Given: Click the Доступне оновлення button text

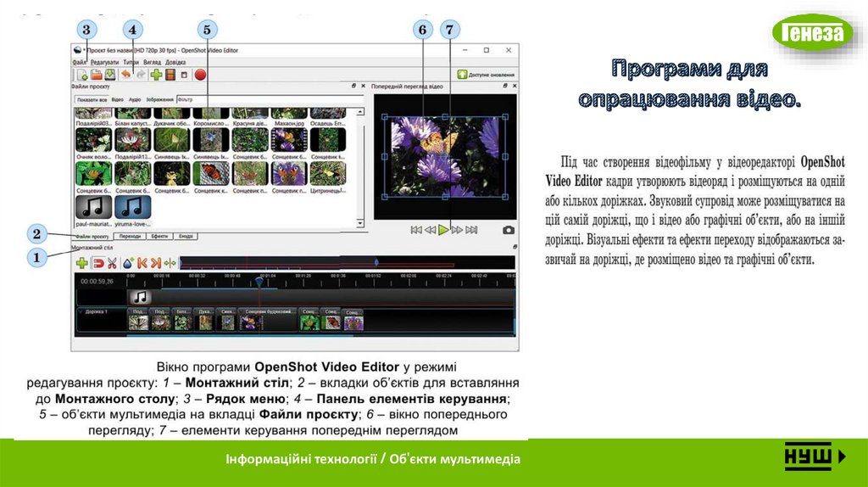Looking at the screenshot, I should coord(492,75).
